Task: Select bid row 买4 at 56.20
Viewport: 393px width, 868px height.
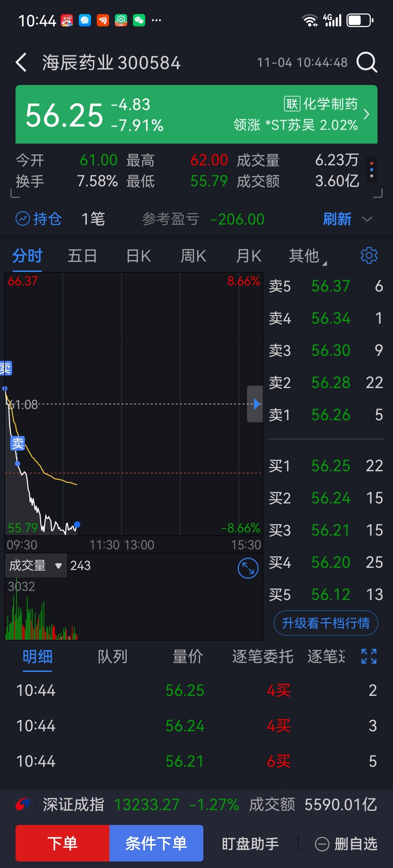Action: pos(326,562)
